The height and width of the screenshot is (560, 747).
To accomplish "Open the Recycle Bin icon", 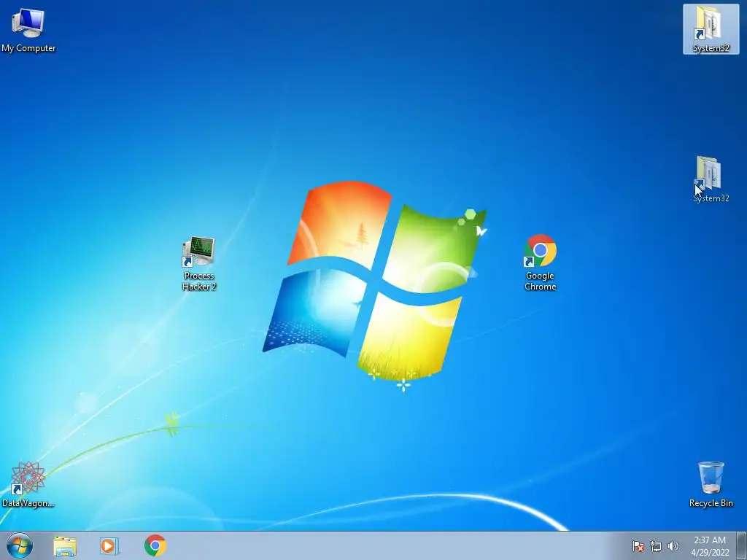I will (711, 484).
